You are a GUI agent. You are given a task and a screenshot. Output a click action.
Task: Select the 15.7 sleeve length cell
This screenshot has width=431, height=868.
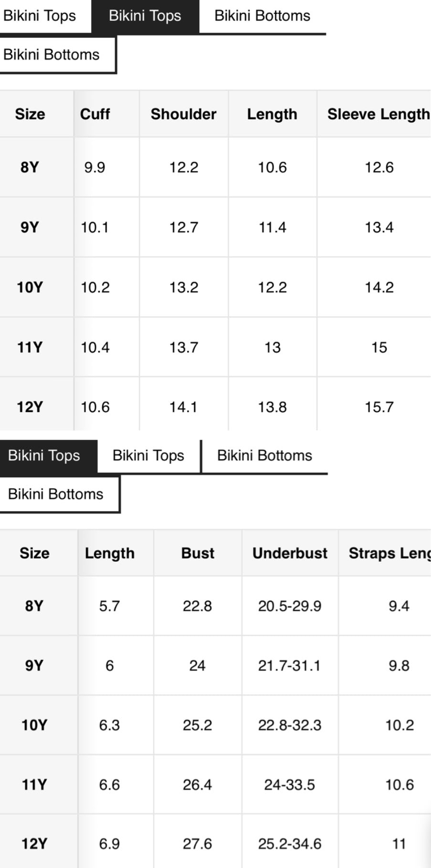point(379,407)
